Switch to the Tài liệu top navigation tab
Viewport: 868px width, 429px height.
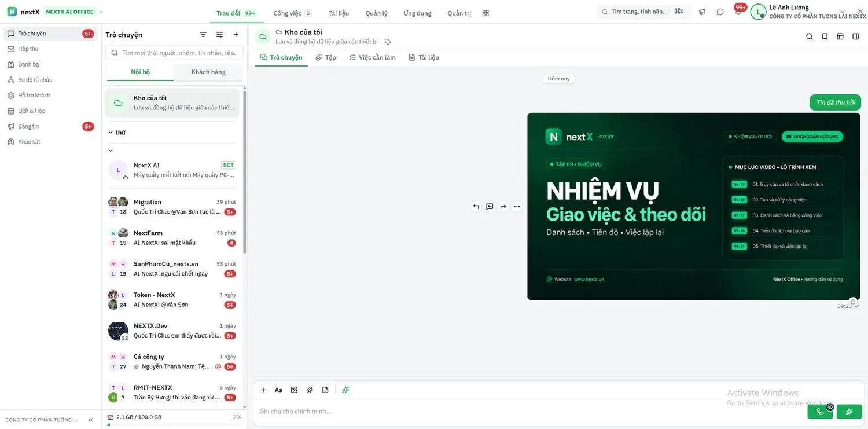[339, 13]
